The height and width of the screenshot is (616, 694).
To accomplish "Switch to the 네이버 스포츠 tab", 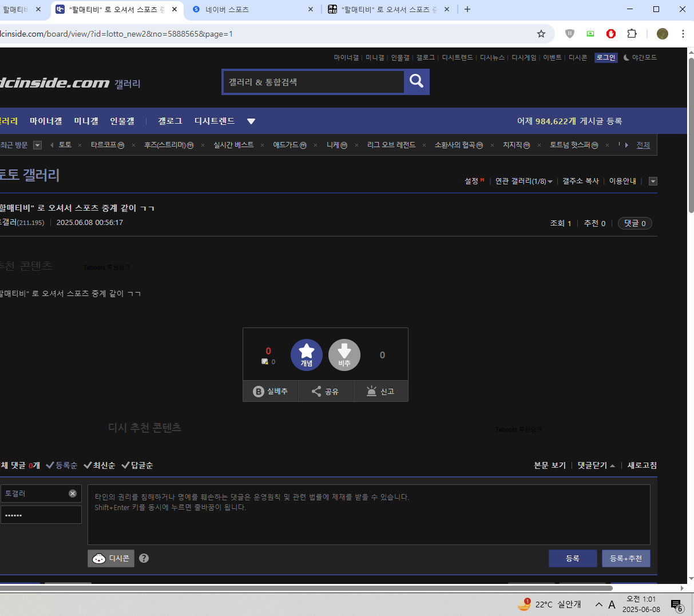I will point(253,10).
